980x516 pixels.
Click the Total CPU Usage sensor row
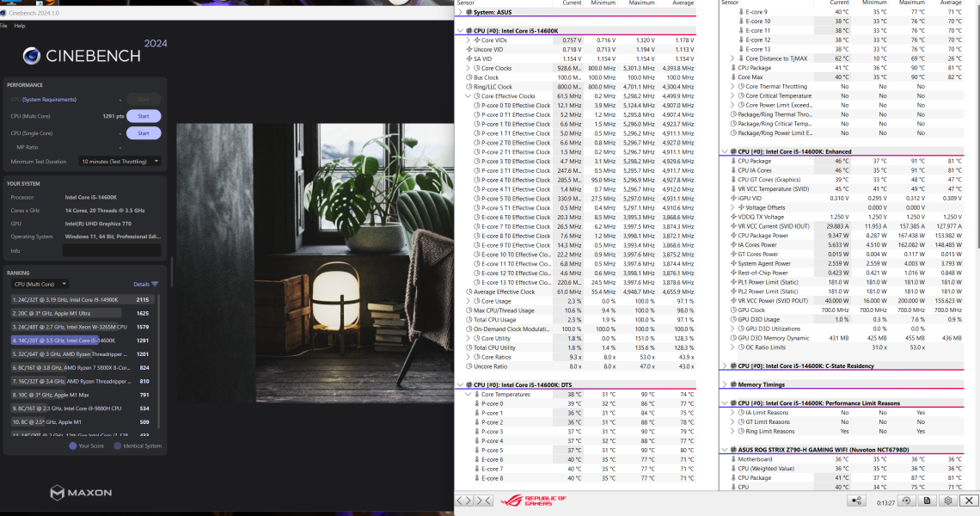pyautogui.click(x=576, y=320)
